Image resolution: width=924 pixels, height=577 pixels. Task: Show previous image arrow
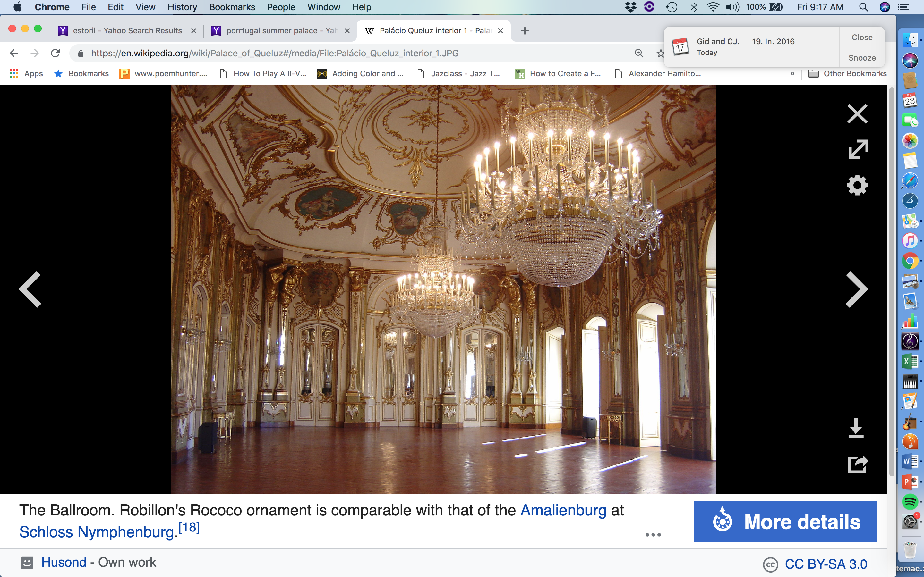click(30, 289)
